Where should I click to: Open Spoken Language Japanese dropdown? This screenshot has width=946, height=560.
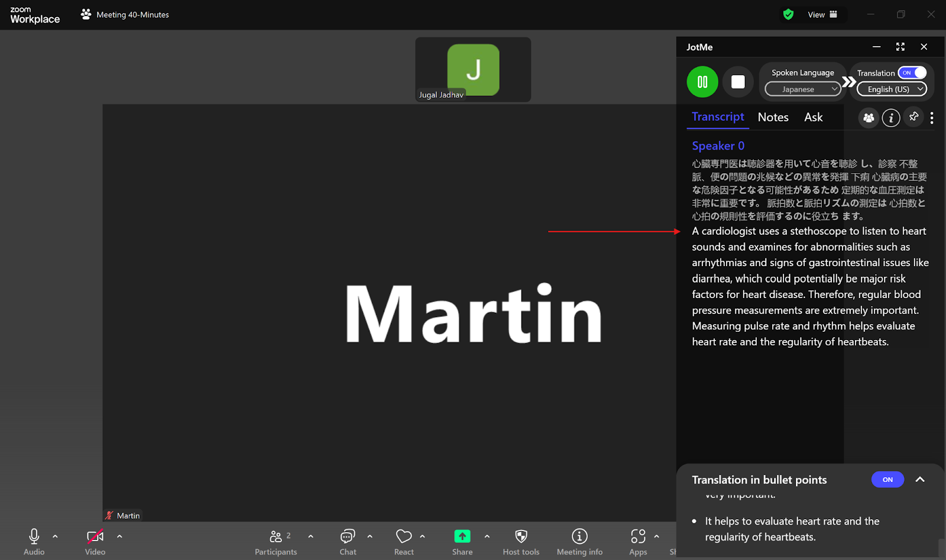pyautogui.click(x=803, y=89)
